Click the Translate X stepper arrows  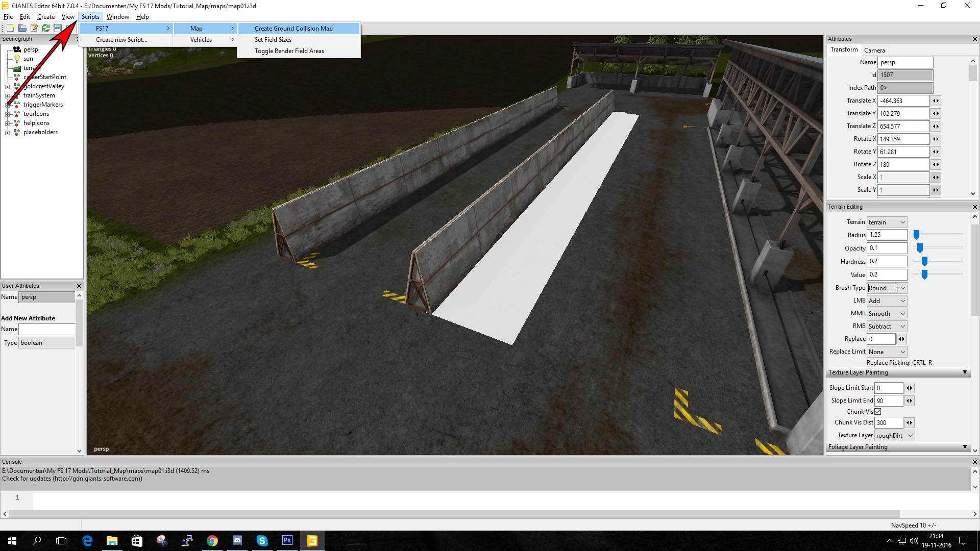936,101
